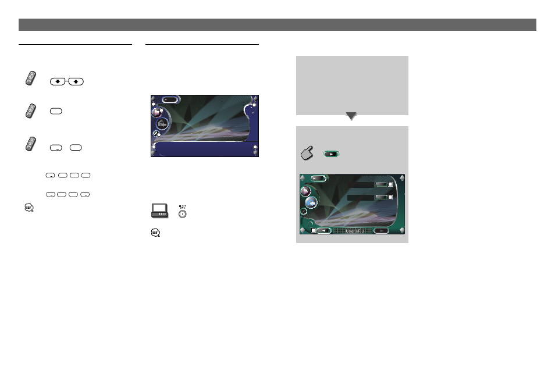The width and height of the screenshot is (555, 392).
Task: Click the pen setup icon on blue screen
Action: [x=155, y=134]
